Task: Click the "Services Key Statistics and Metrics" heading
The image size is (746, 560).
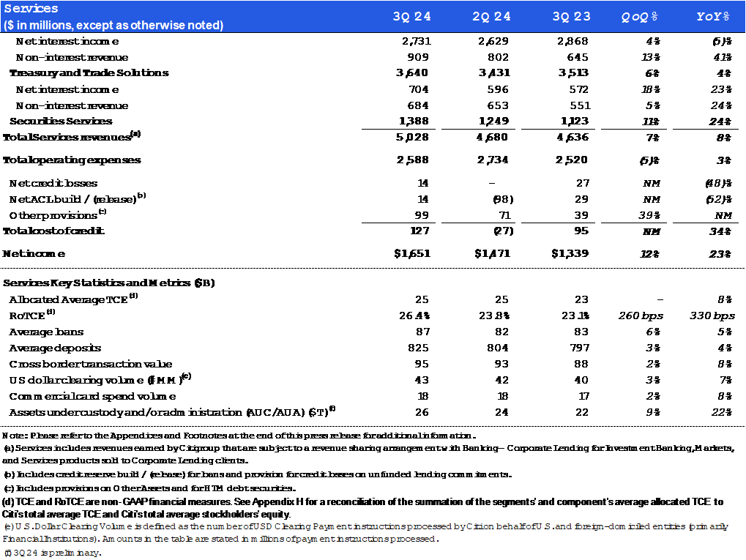Action: pyautogui.click(x=109, y=283)
